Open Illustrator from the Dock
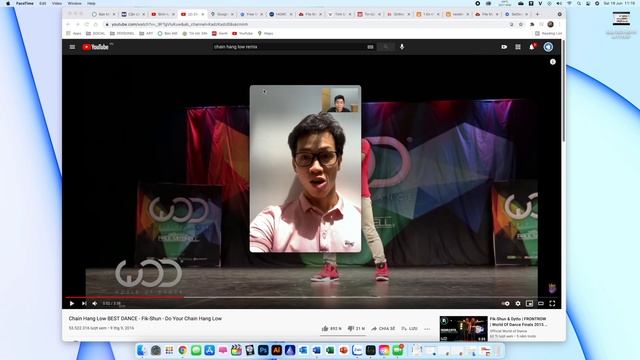This screenshot has height=360, width=640. (x=277, y=350)
